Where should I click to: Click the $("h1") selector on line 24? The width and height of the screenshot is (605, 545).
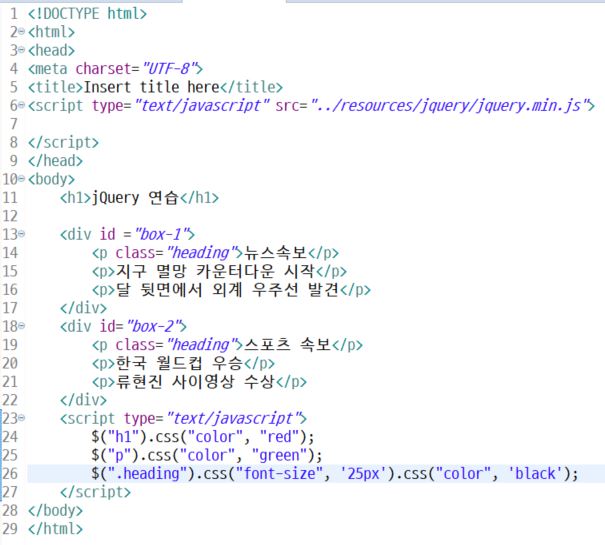tap(120, 437)
